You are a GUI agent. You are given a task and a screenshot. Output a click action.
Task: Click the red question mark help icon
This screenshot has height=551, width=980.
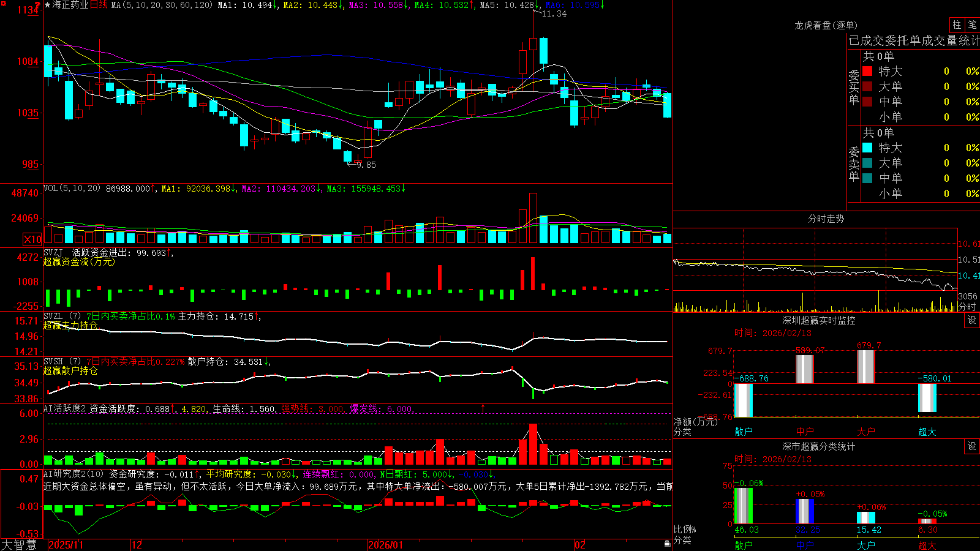pyautogui.click(x=37, y=5)
